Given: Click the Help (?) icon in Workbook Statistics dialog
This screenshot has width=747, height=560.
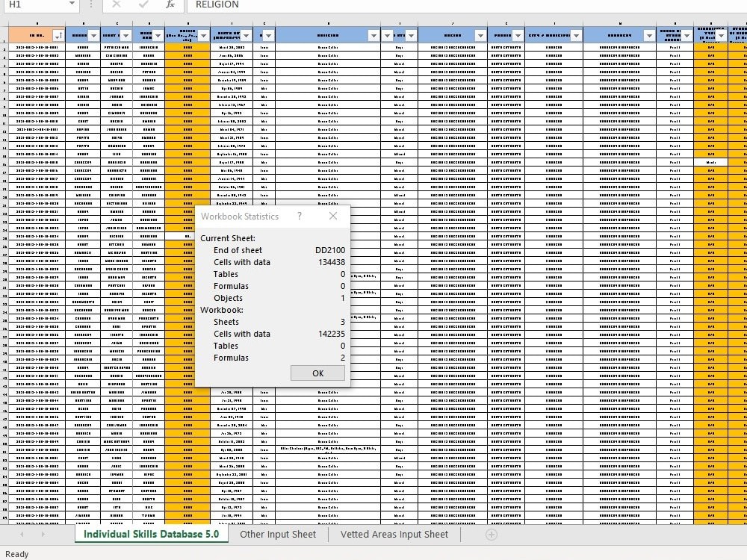Looking at the screenshot, I should (x=299, y=217).
